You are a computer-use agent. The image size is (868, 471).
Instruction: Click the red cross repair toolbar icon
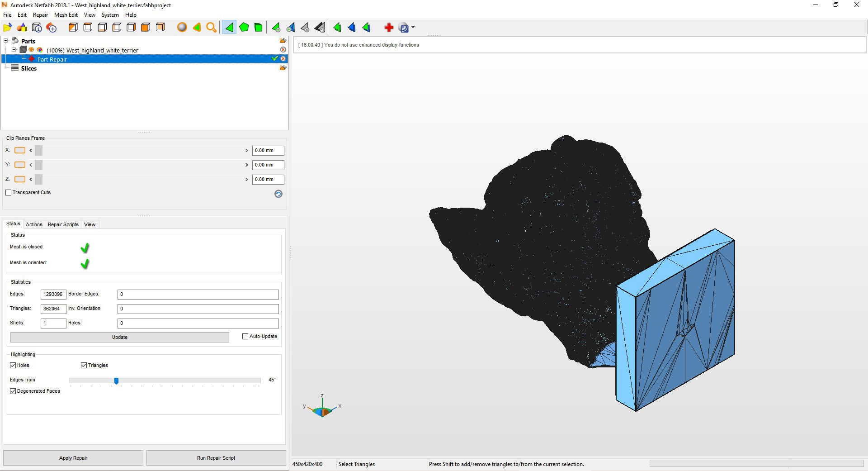pos(389,28)
